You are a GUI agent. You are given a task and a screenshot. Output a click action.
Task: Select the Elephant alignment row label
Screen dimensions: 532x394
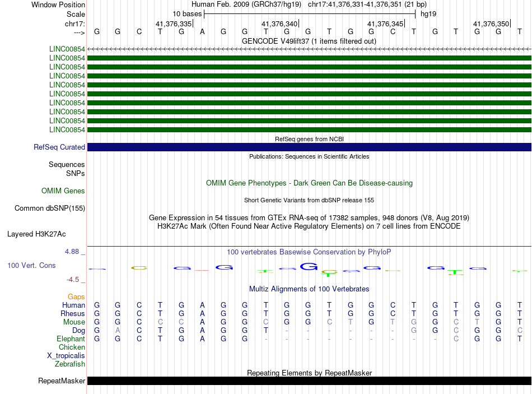pos(71,339)
